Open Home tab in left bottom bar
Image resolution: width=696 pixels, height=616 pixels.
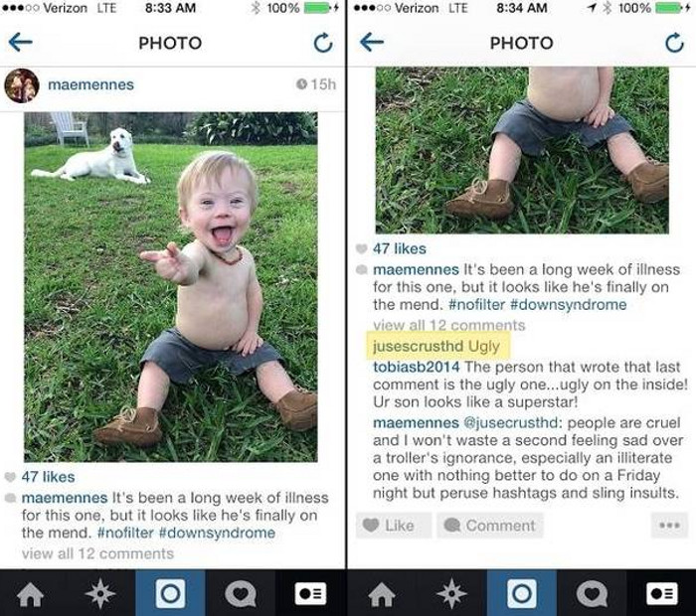point(31,593)
